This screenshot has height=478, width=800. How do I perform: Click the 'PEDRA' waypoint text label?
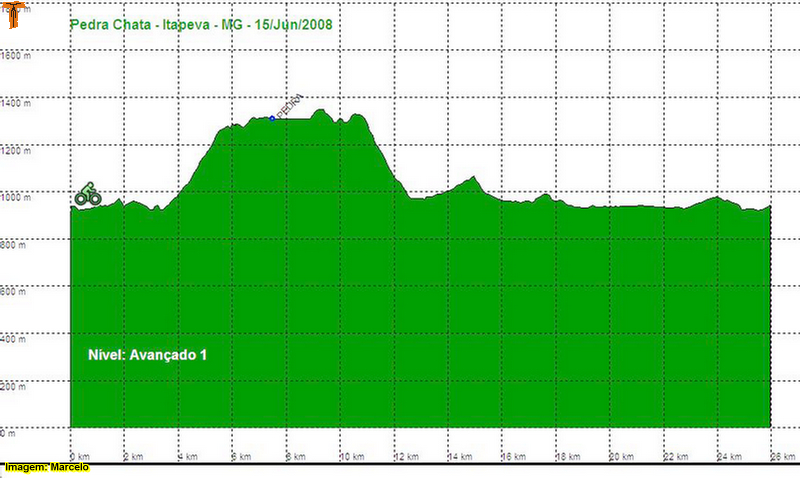tap(289, 106)
